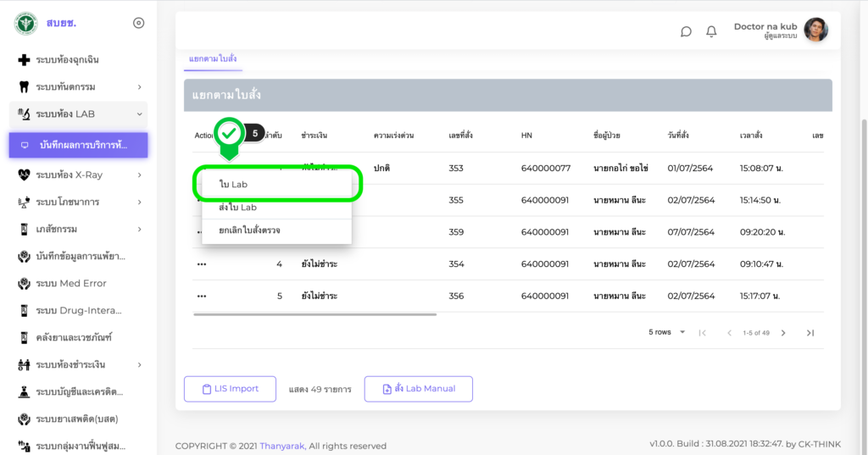This screenshot has width=868, height=455.
Task: Click the user profile avatar
Action: point(815,31)
